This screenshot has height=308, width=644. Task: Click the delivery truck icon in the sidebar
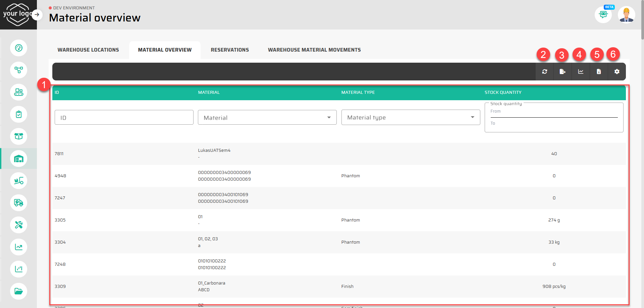tap(19, 203)
